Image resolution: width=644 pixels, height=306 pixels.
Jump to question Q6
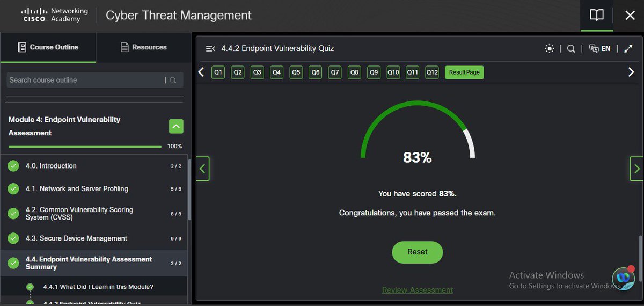coord(316,72)
